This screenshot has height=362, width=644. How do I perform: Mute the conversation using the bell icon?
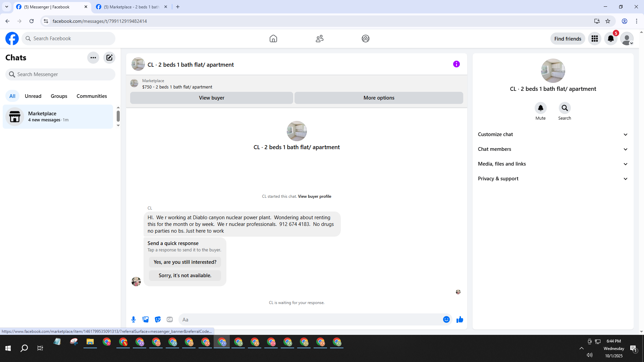click(x=541, y=108)
